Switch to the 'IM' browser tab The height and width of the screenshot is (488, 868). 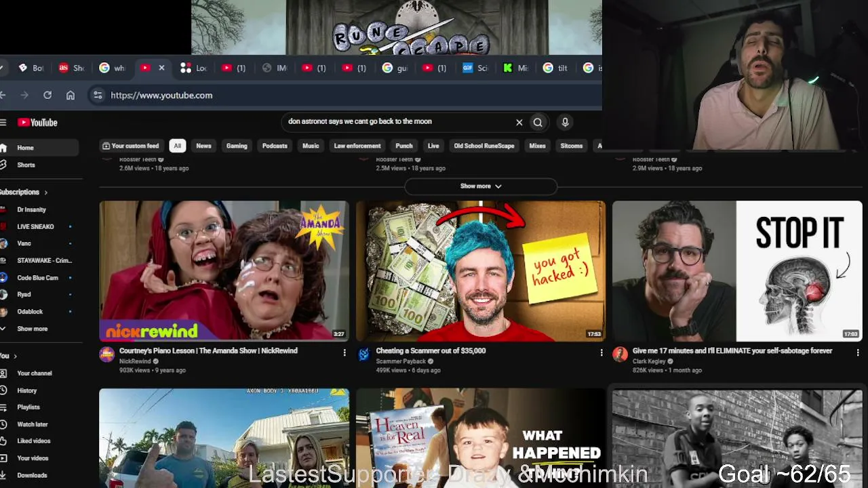tap(275, 68)
